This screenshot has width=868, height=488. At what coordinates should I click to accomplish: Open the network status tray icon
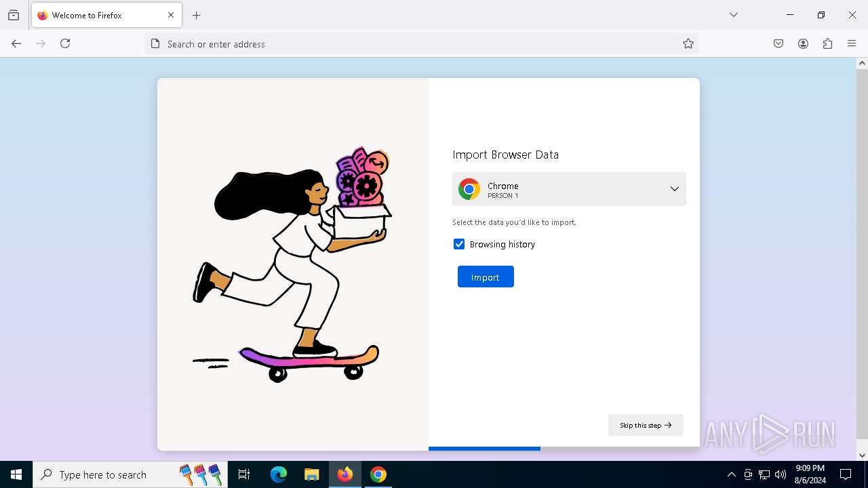tap(764, 474)
